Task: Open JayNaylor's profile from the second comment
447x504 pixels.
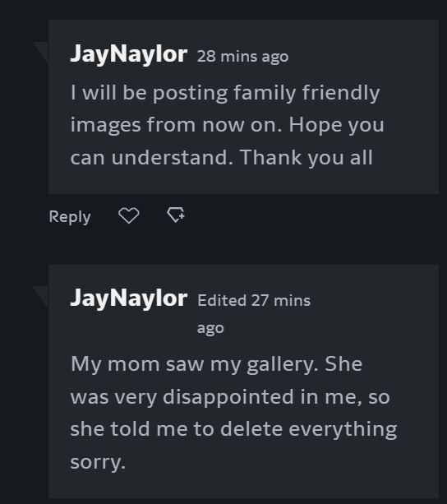Action: 128,298
